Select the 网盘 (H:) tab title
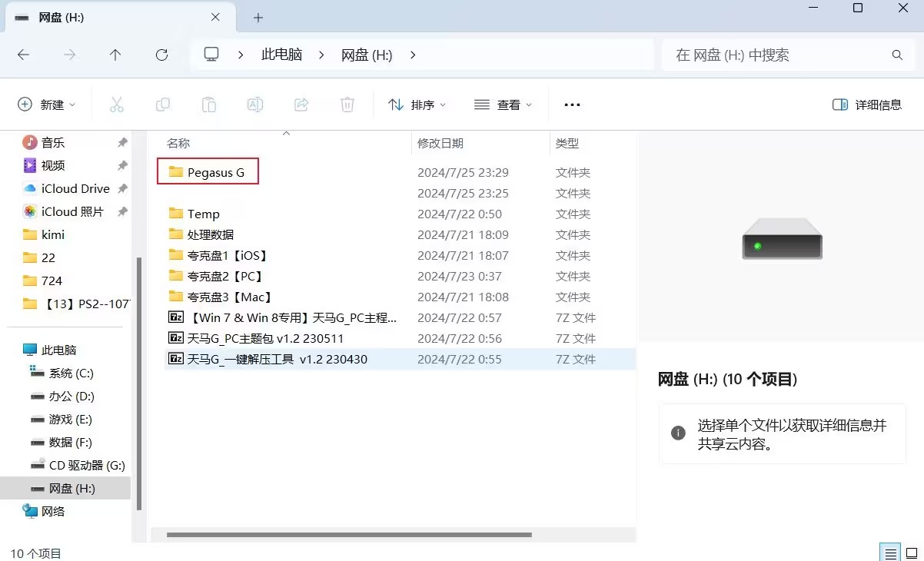This screenshot has height=561, width=924. point(61,17)
